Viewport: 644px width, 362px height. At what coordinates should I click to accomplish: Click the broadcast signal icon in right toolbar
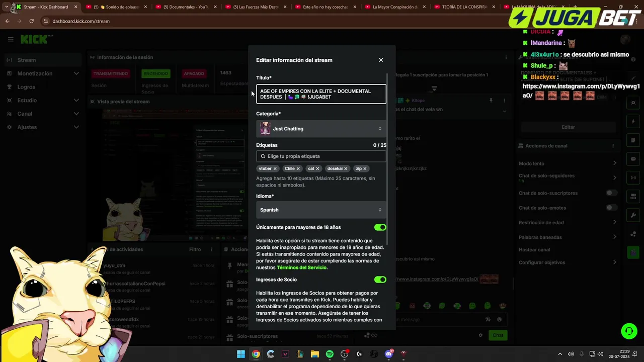tap(633, 177)
